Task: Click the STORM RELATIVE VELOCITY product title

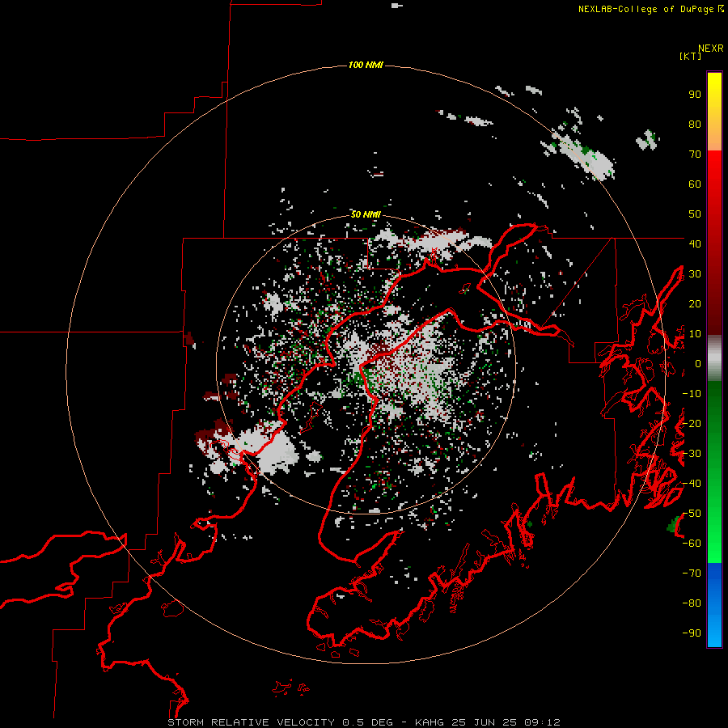Action: [x=252, y=722]
